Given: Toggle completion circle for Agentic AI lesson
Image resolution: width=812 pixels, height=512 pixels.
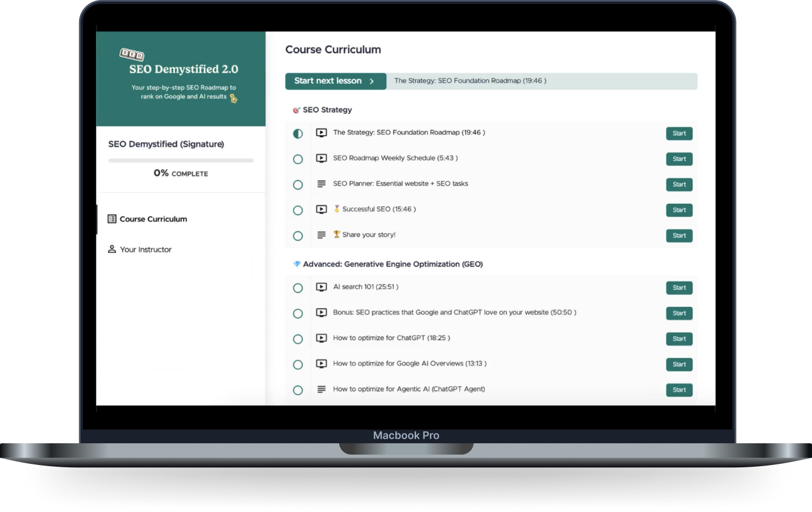Looking at the screenshot, I should click(x=298, y=390).
